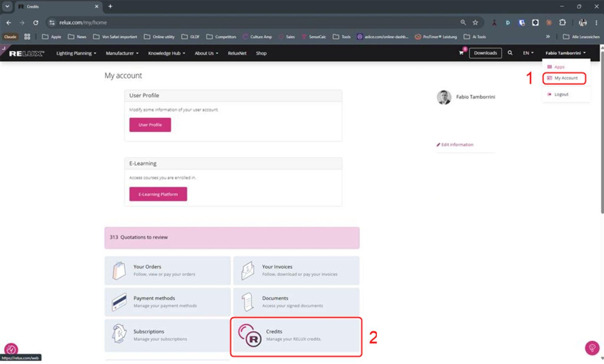Open the shopping cart icon
The image size is (604, 364).
pos(461,53)
